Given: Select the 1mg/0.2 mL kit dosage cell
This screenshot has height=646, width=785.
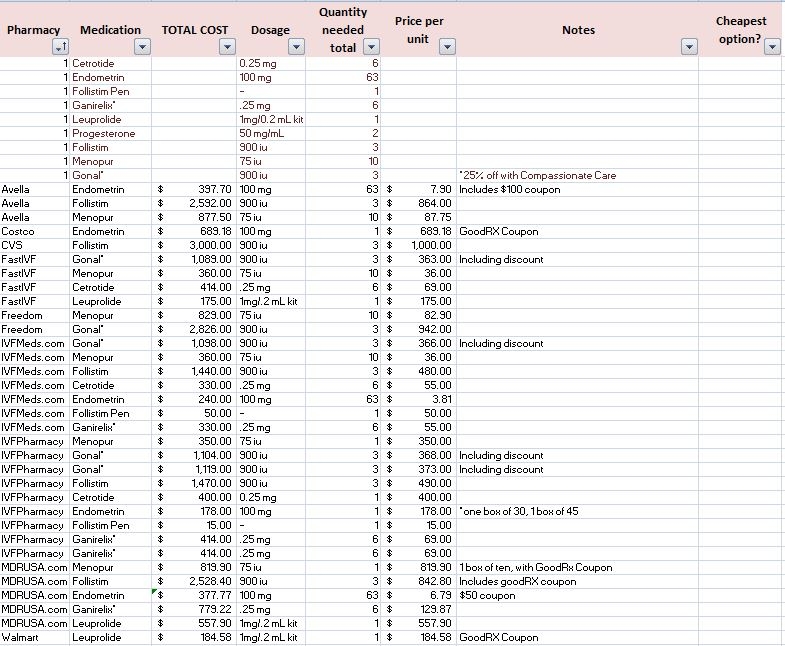Looking at the screenshot, I should (271, 119).
